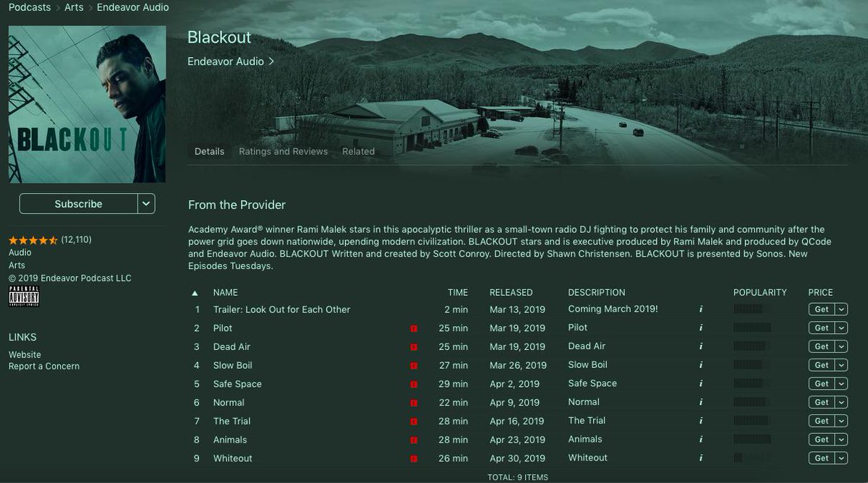
Task: Select 'Coming March 2019!' description text
Action: (613, 309)
